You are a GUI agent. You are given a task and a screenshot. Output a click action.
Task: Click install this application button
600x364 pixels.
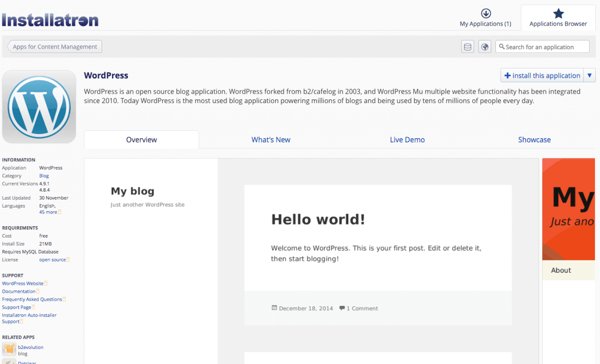[x=542, y=75]
